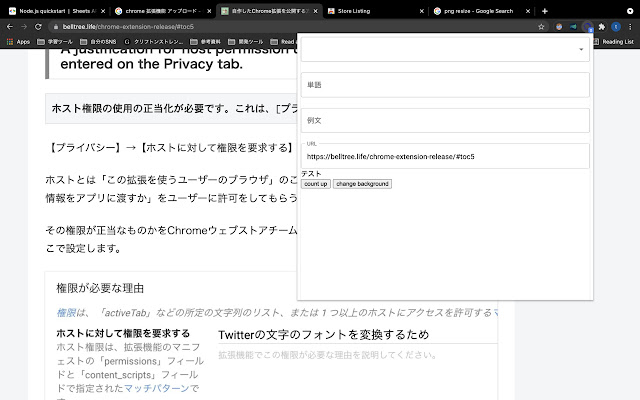Select the 自作したChrome拡張を公開する tab

[x=269, y=11]
